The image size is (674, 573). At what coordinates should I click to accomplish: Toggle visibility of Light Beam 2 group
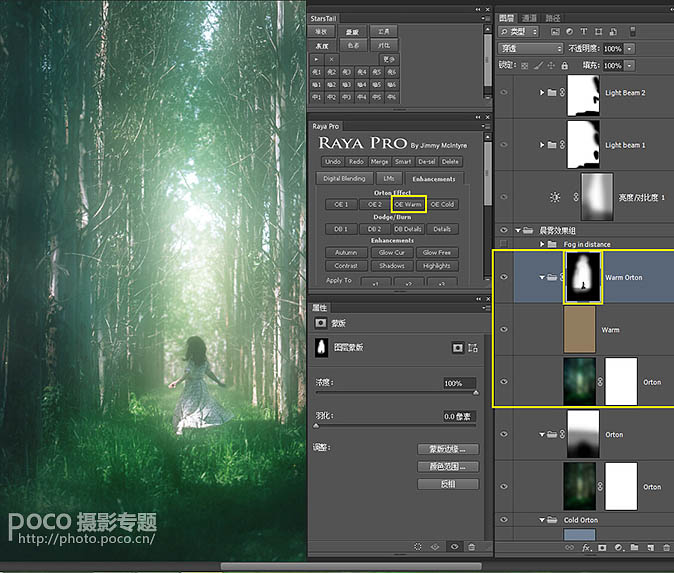tap(504, 92)
